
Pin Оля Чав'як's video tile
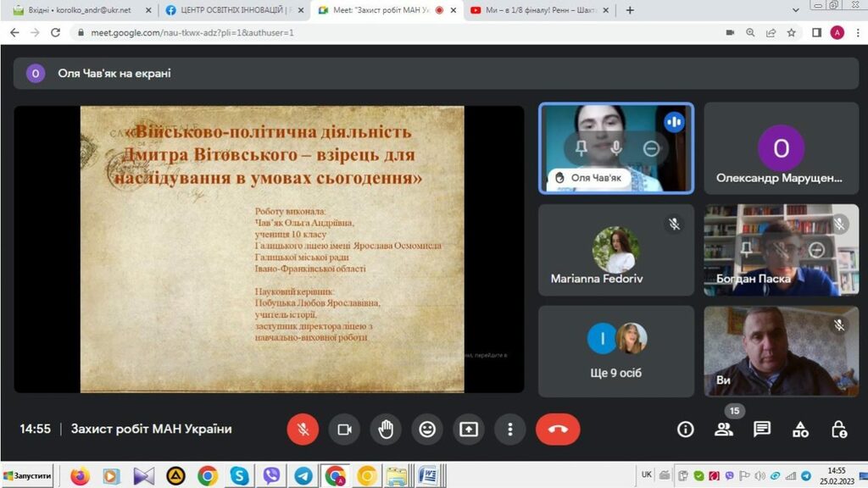click(x=581, y=148)
